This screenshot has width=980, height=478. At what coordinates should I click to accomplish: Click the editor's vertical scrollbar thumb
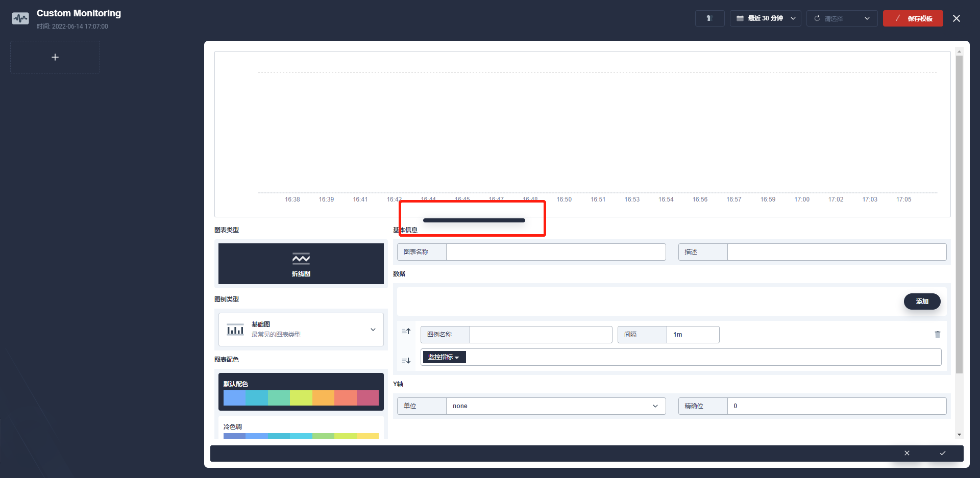(x=959, y=214)
